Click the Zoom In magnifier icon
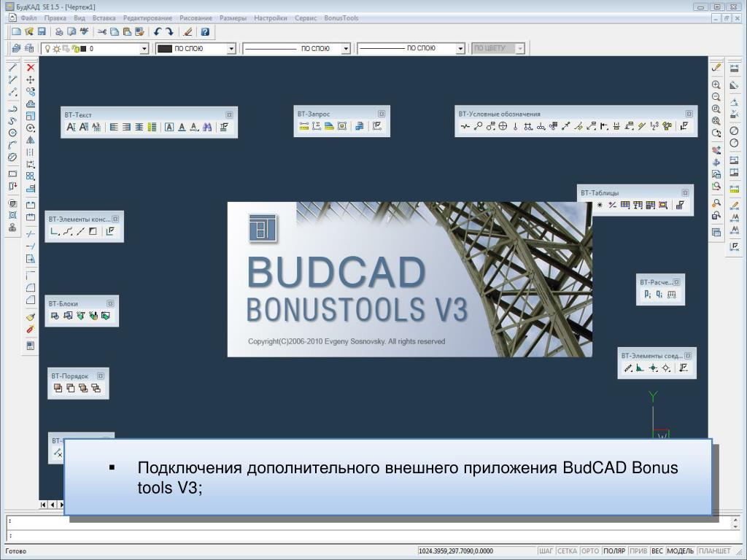The width and height of the screenshot is (747, 560). click(x=716, y=85)
